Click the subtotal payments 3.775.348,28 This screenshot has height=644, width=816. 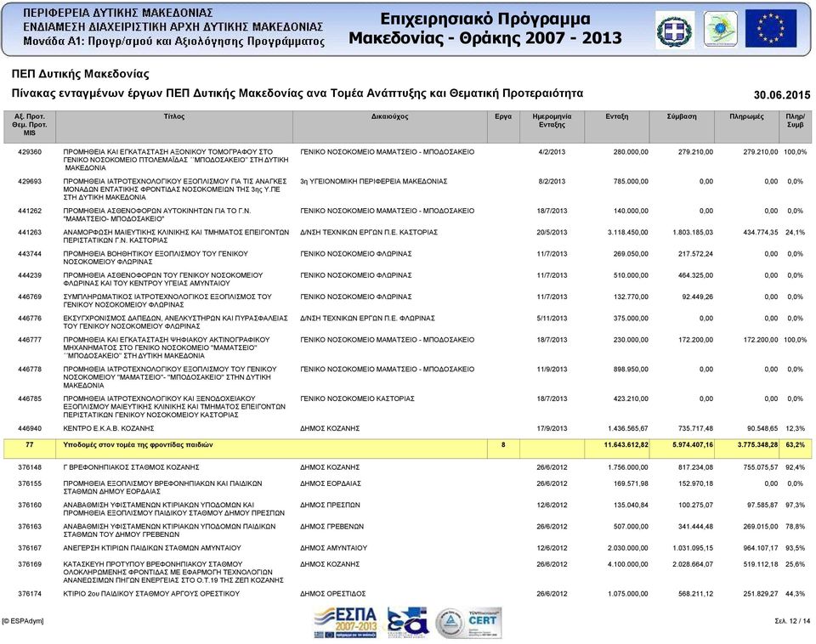coord(757,444)
